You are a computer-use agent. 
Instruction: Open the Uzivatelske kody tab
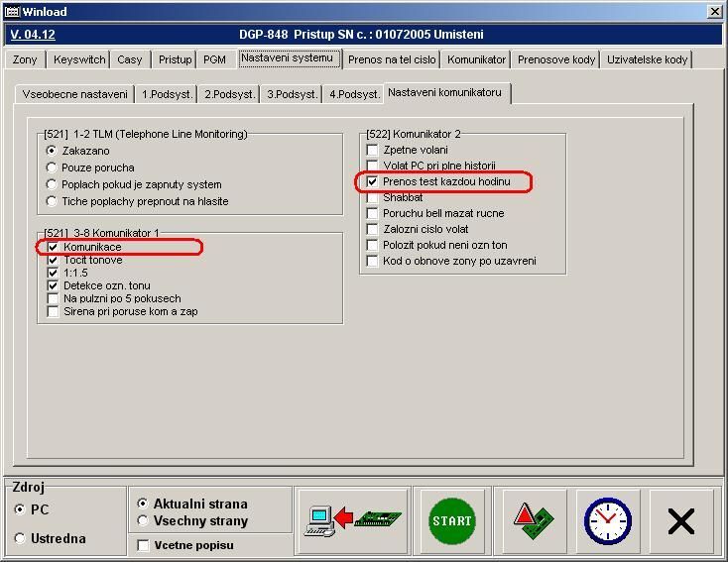point(647,59)
